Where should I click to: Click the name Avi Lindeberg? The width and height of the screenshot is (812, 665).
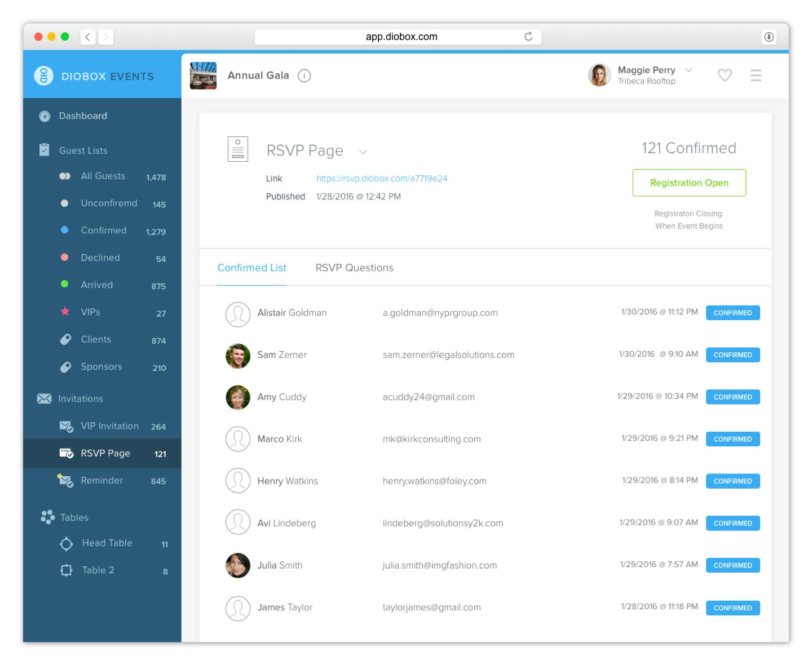(x=286, y=524)
